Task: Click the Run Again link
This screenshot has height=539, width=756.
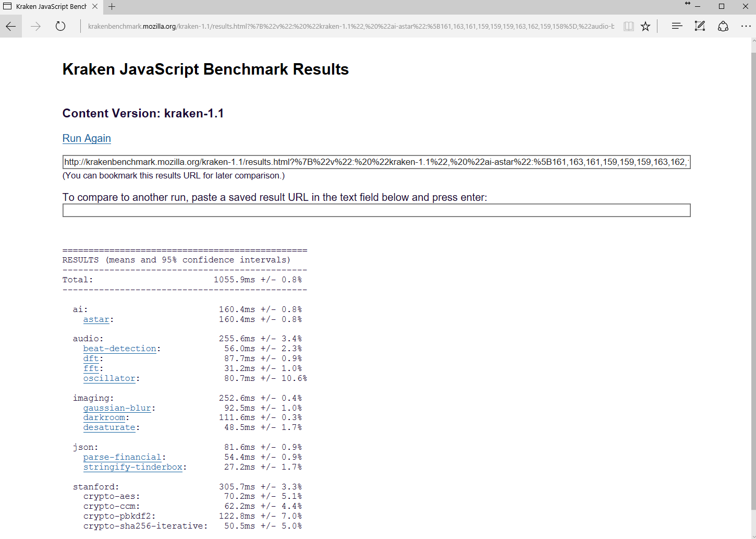Action: (87, 138)
